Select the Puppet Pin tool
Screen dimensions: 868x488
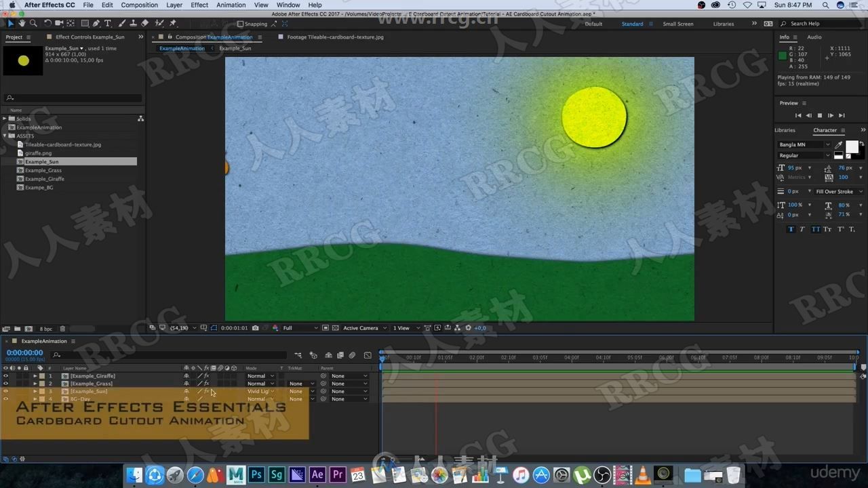(173, 23)
